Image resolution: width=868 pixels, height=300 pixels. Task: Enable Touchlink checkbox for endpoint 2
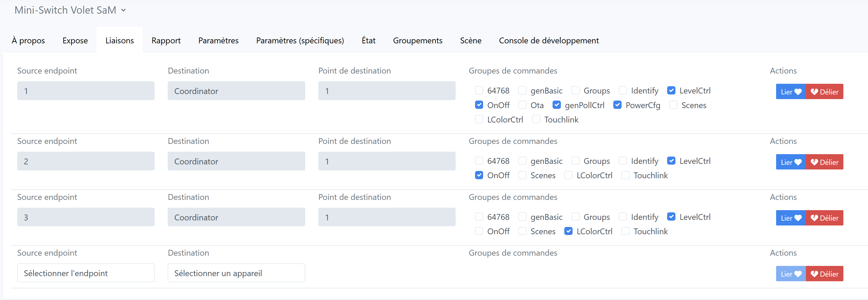point(625,175)
